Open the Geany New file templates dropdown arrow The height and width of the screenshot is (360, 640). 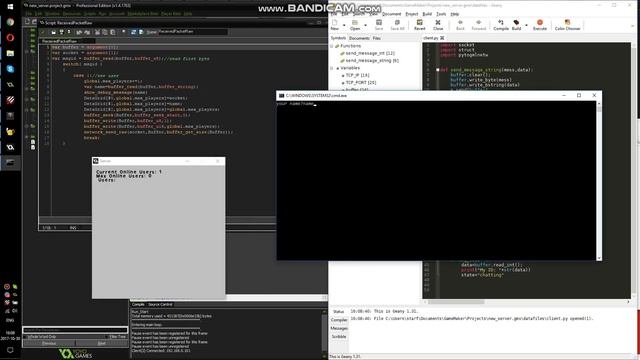pyautogui.click(x=344, y=25)
